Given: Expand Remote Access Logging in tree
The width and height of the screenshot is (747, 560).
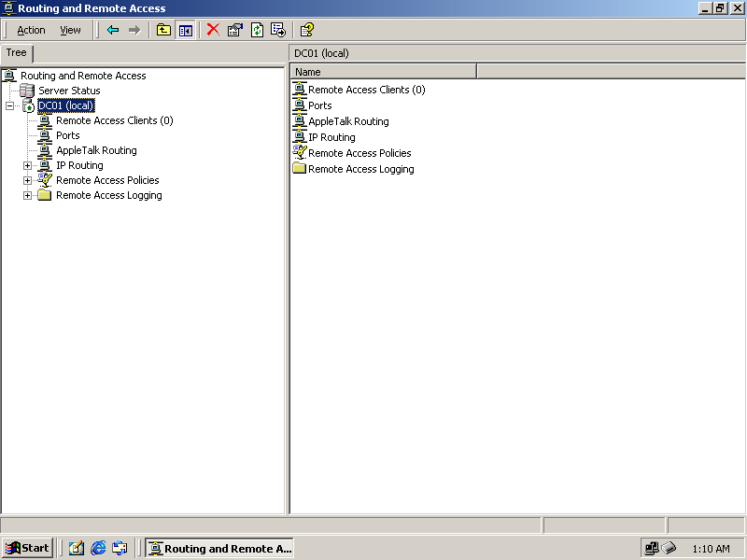Looking at the screenshot, I should [28, 196].
